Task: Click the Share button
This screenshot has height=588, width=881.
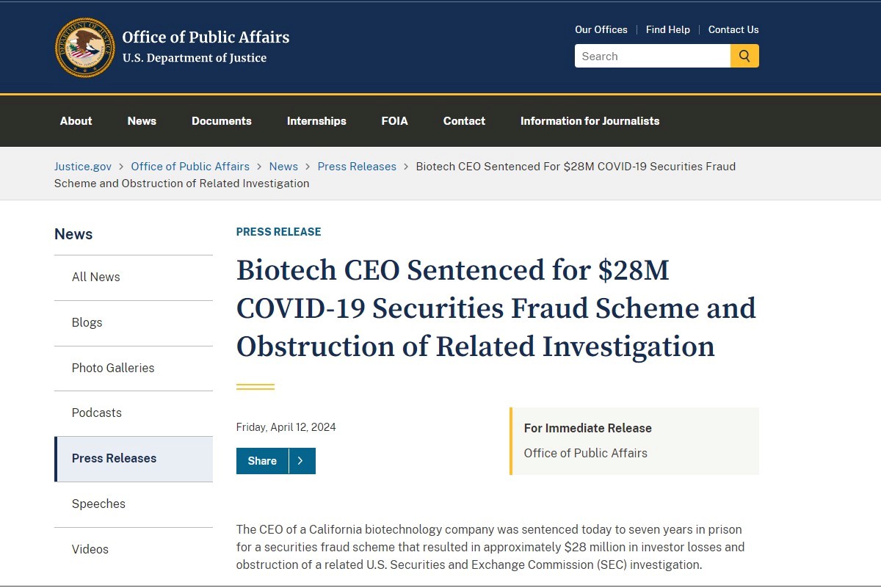Action: click(x=262, y=461)
